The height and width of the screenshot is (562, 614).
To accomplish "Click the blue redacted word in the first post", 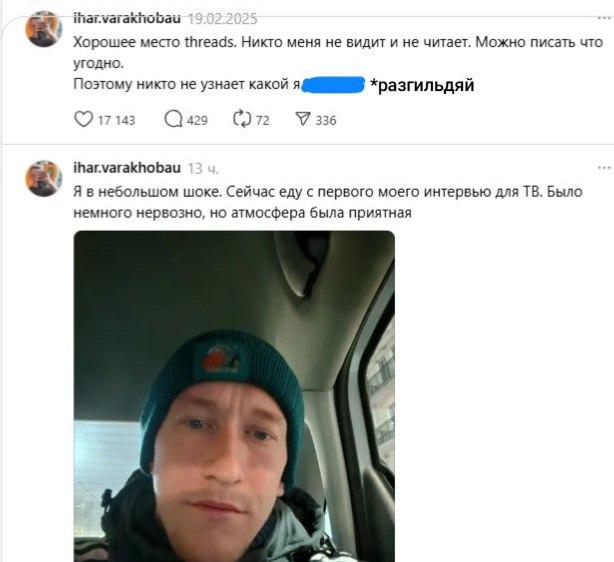I will coord(334,85).
